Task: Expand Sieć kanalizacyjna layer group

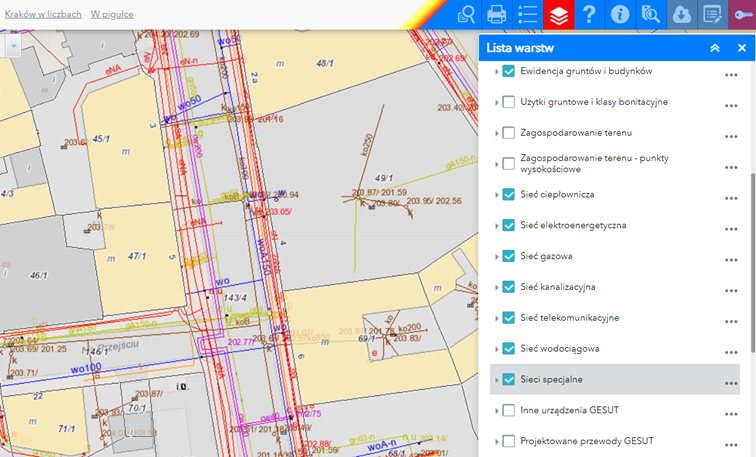Action: point(496,287)
